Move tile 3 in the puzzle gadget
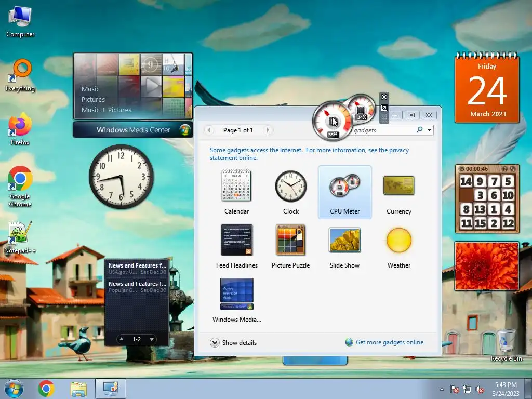 coord(480,195)
